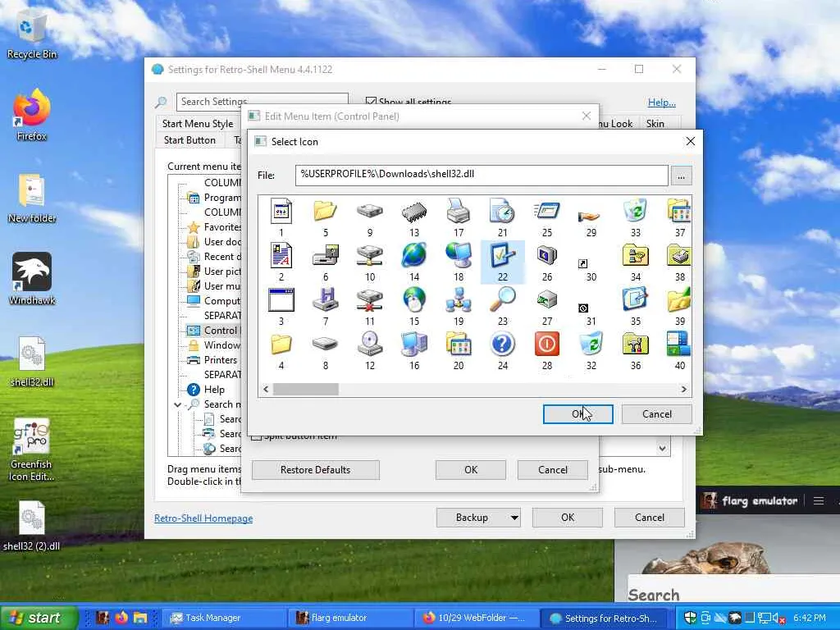Select icon 20, the folder with programs grid
This screenshot has width=840, height=630.
pyautogui.click(x=459, y=345)
